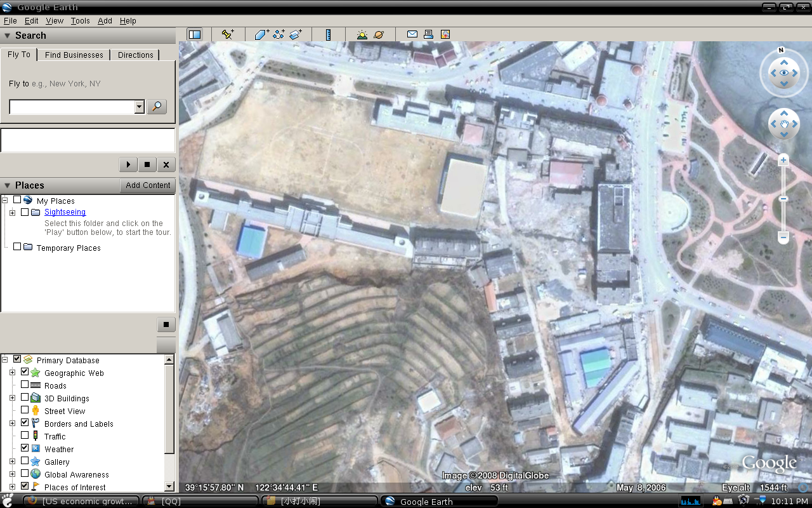Uncheck the Borders and Labels checkbox

25,423
